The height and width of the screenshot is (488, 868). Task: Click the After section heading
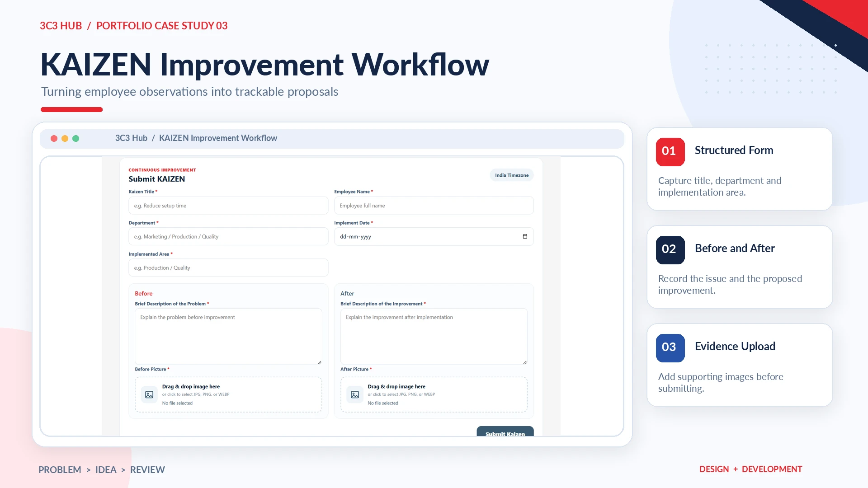347,294
